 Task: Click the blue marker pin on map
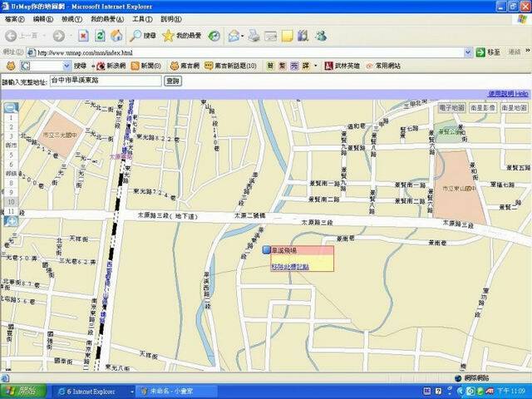pos(267,249)
